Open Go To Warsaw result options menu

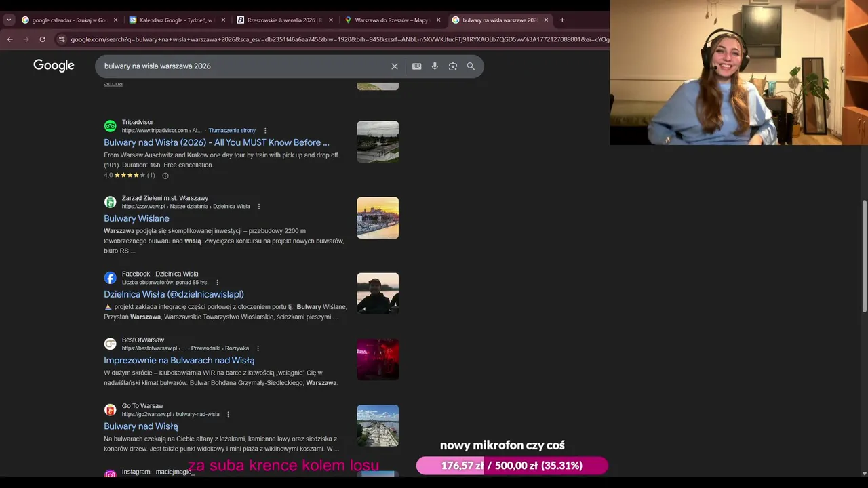(228, 414)
